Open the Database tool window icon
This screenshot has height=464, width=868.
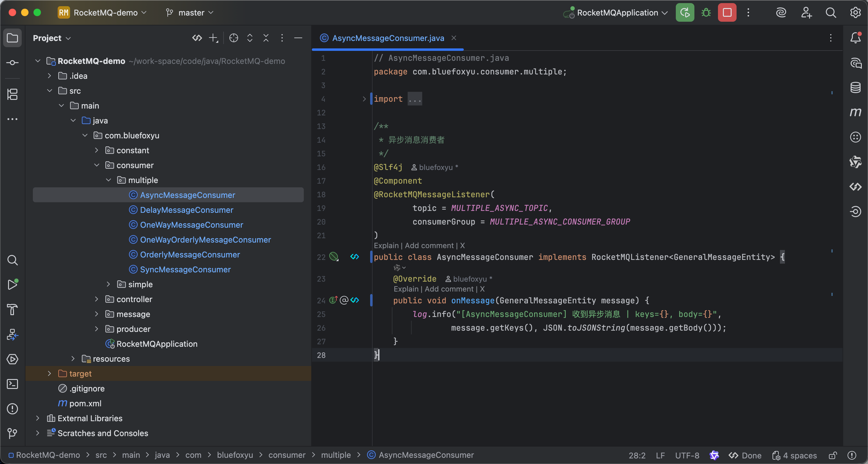coord(855,88)
